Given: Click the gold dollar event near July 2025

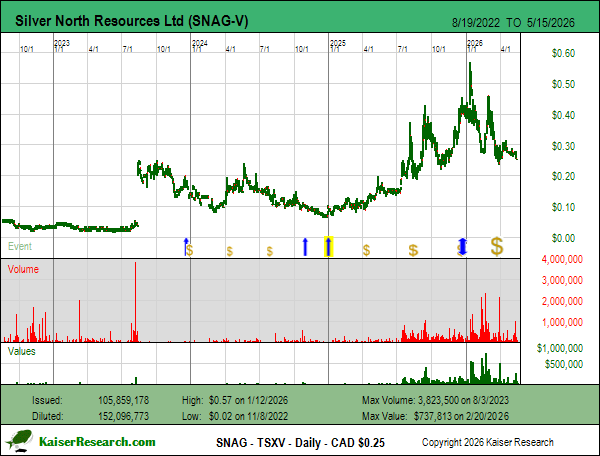Looking at the screenshot, I should (x=413, y=250).
